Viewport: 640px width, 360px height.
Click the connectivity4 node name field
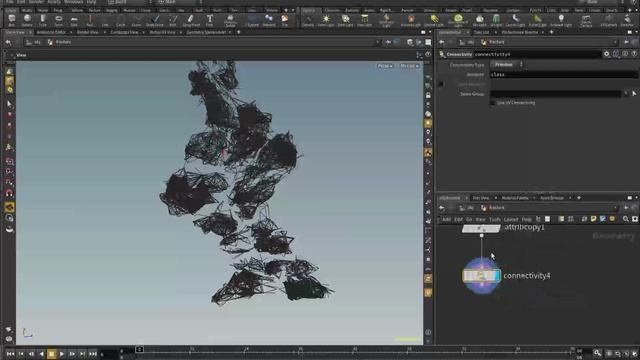(x=537, y=54)
